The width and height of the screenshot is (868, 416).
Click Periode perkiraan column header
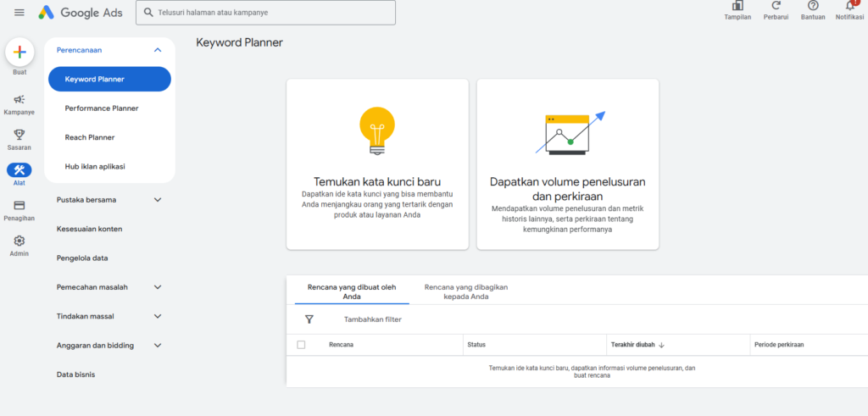[x=779, y=345]
